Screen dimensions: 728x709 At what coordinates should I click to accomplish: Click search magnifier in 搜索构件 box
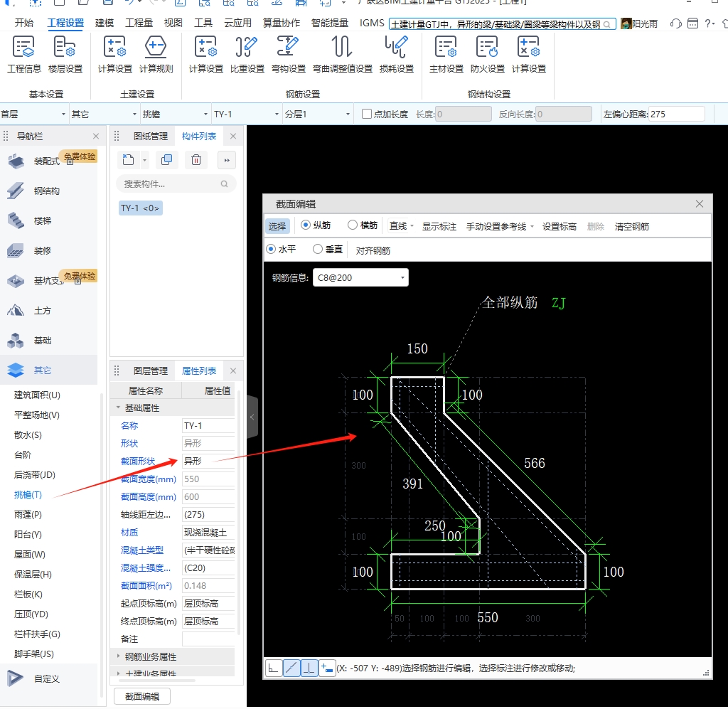(224, 184)
